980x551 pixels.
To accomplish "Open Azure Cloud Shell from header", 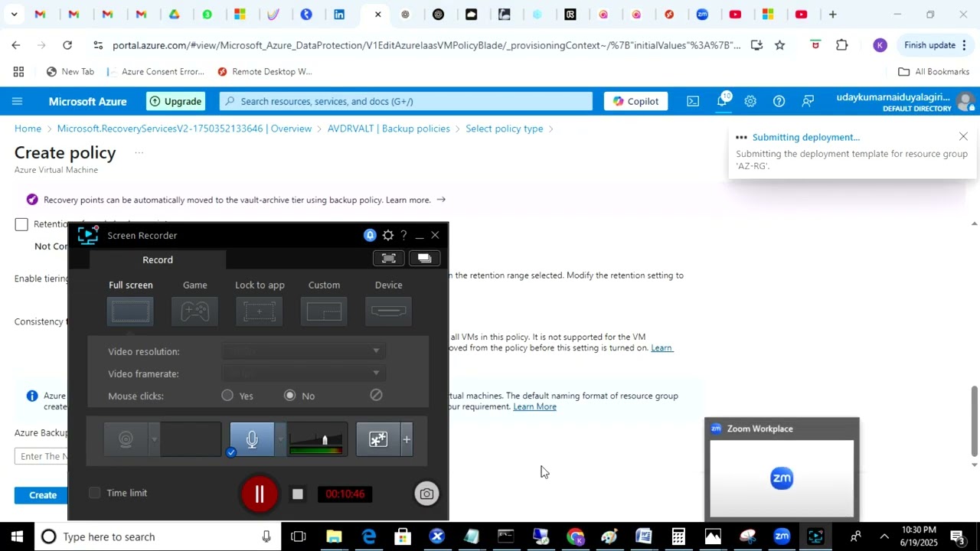I will coord(692,101).
